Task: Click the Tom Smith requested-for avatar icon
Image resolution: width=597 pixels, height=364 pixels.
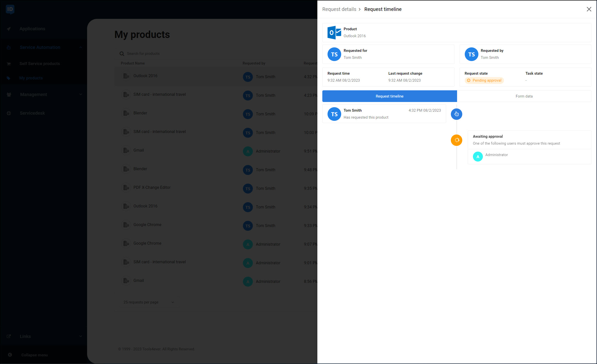Action: pos(334,54)
